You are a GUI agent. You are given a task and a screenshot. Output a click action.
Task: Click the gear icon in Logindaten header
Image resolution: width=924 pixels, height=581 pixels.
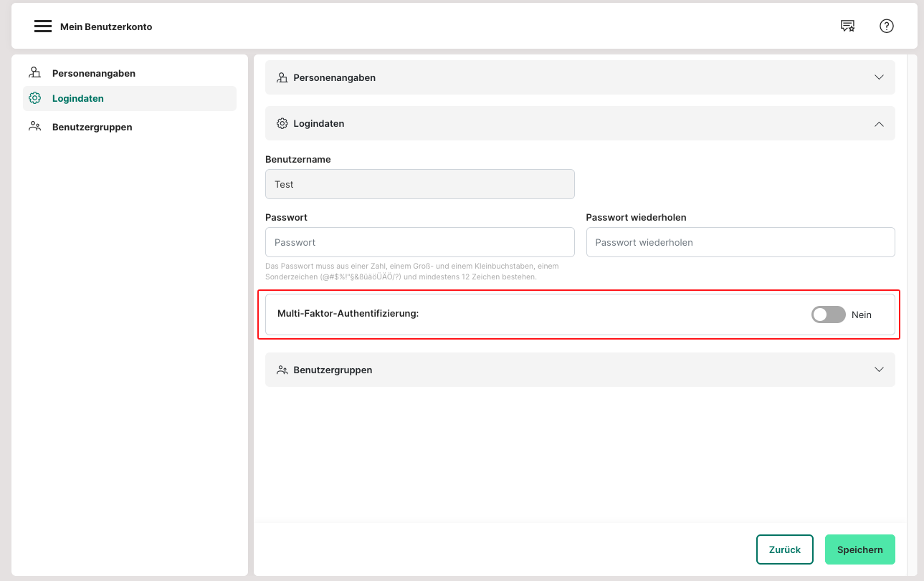[282, 123]
